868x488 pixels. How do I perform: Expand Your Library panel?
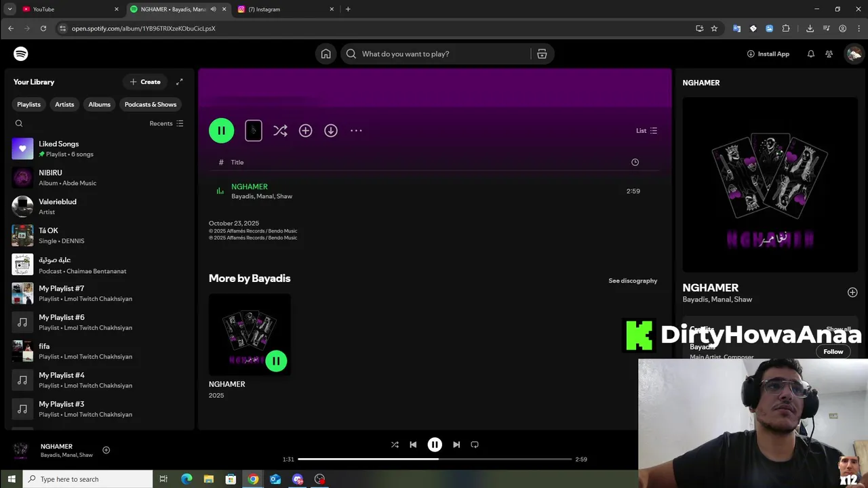coord(180,82)
